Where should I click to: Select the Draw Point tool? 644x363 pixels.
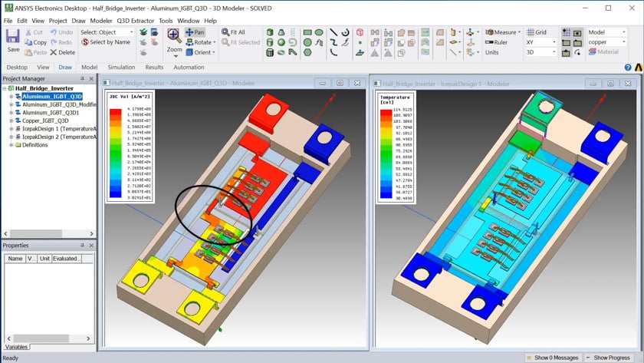360,42
